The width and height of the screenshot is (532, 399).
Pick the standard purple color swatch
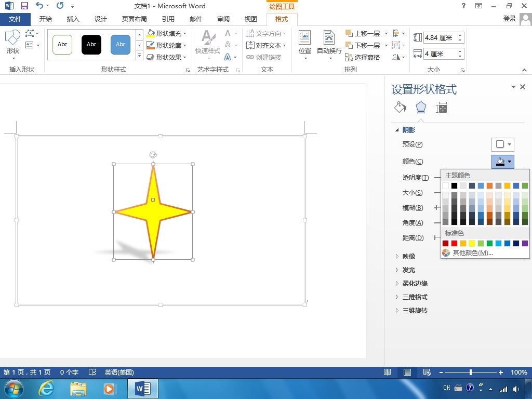pos(525,243)
